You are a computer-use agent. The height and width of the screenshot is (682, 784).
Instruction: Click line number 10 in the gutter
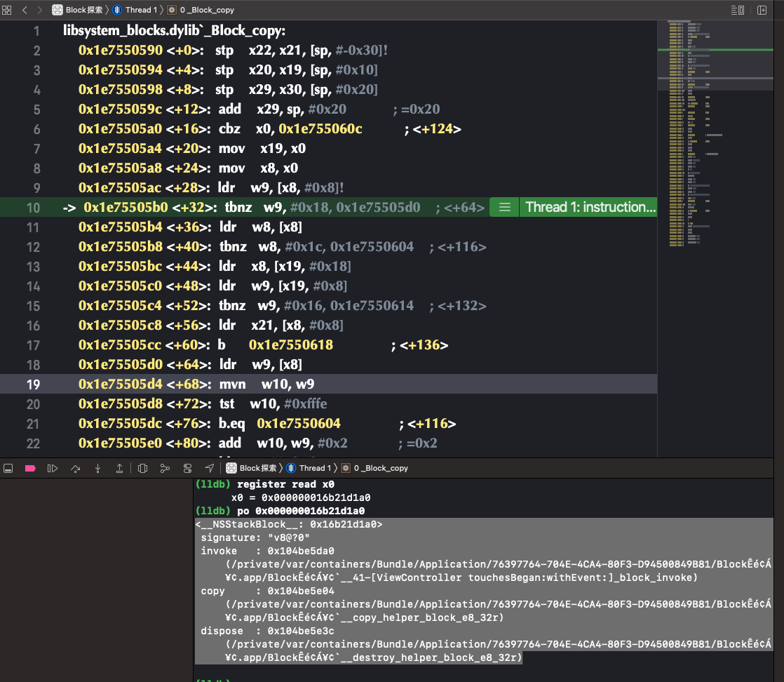click(33, 208)
